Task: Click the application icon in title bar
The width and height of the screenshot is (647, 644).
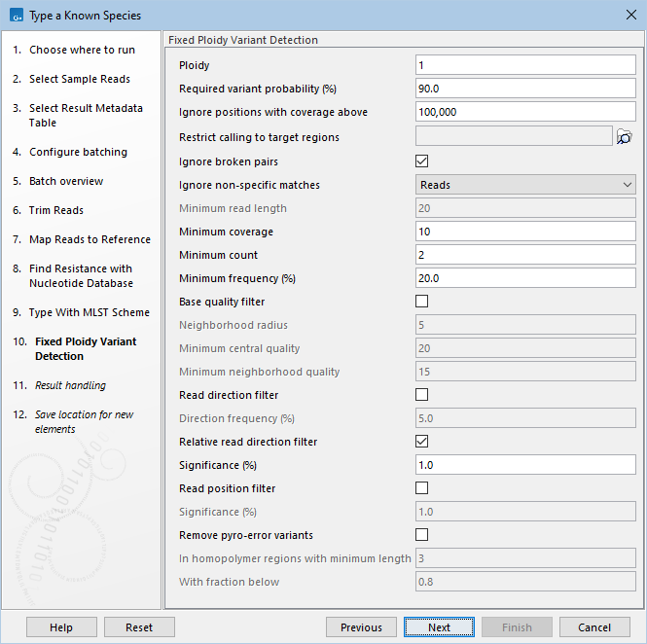Action: tap(15, 16)
